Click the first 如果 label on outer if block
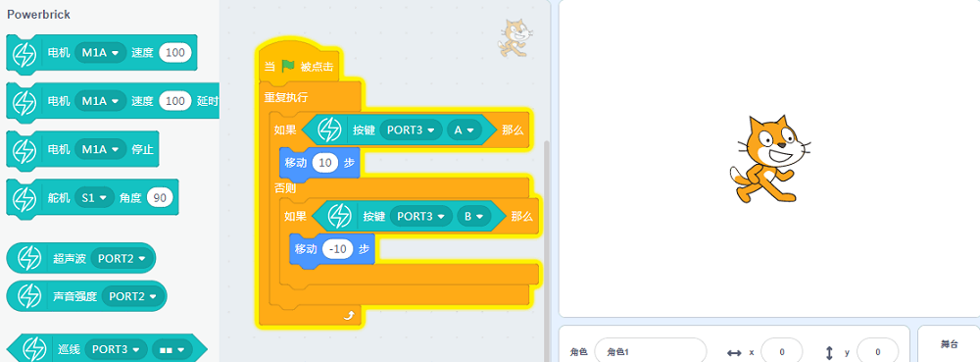Screen dimensions: 980x362 (285, 130)
